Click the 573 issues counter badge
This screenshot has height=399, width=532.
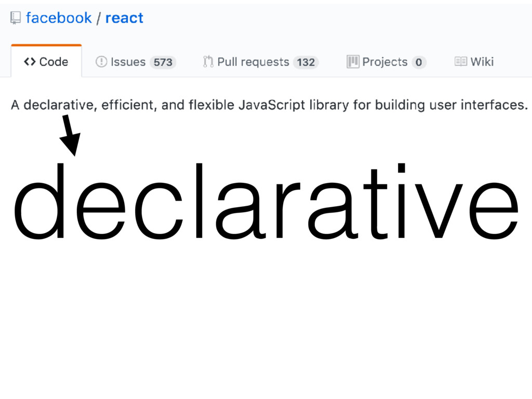163,62
